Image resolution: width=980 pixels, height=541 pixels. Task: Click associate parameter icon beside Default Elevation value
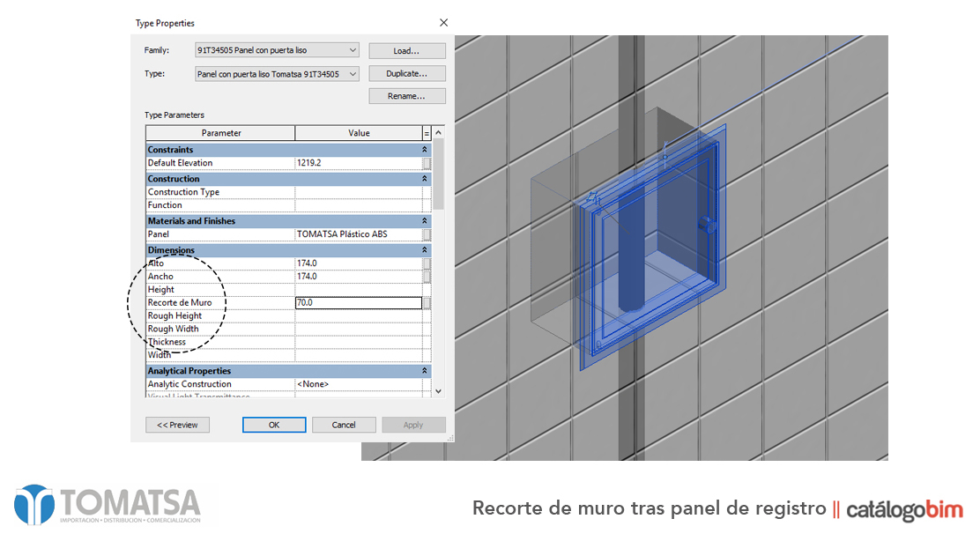pos(427,162)
